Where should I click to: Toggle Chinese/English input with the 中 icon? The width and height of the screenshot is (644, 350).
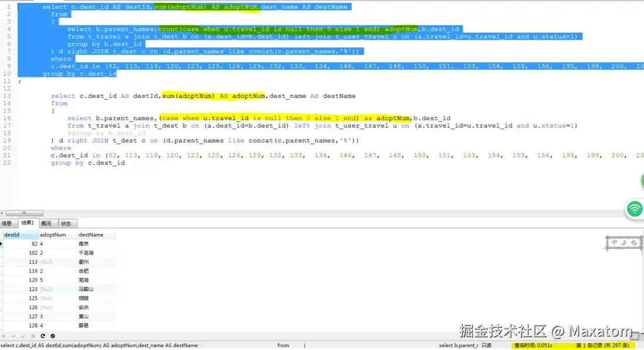(x=615, y=241)
